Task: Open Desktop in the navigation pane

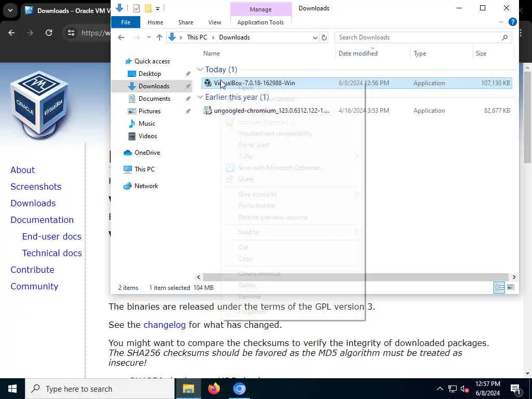Action: click(x=150, y=74)
